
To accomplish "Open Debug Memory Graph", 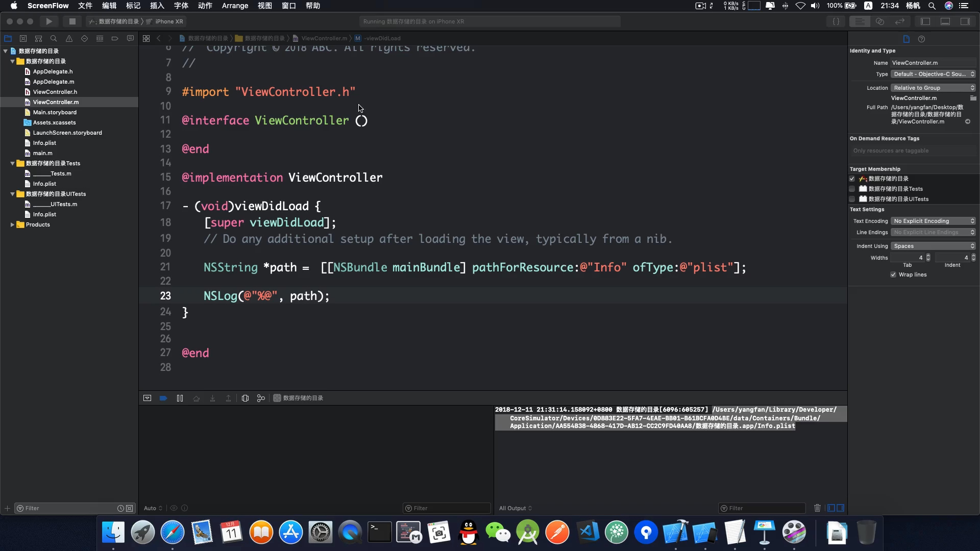I will point(261,398).
